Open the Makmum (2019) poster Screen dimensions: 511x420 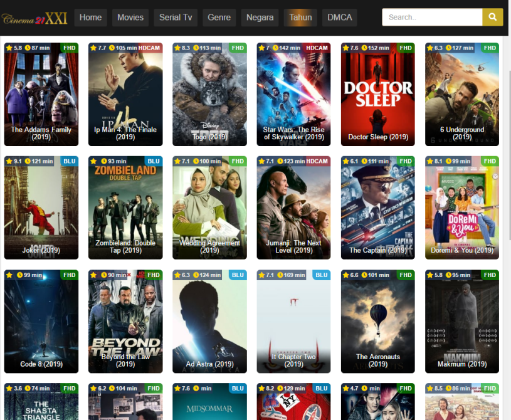pyautogui.click(x=462, y=322)
